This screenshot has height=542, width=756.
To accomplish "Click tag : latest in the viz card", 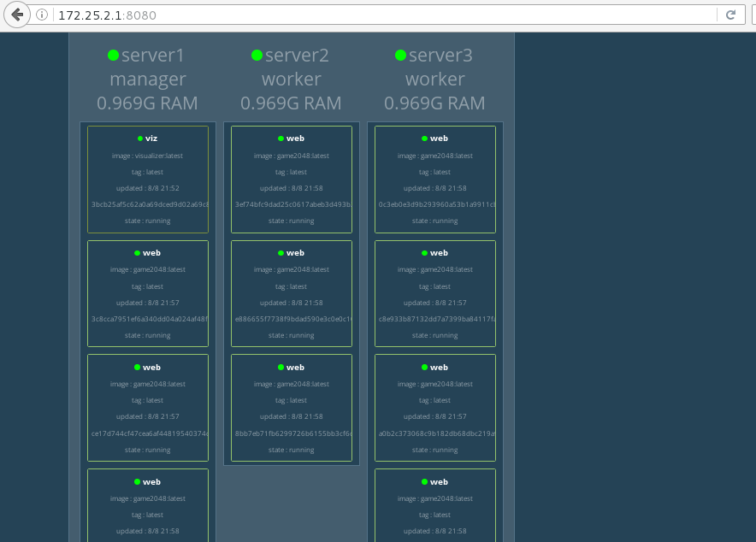I will 148,172.
